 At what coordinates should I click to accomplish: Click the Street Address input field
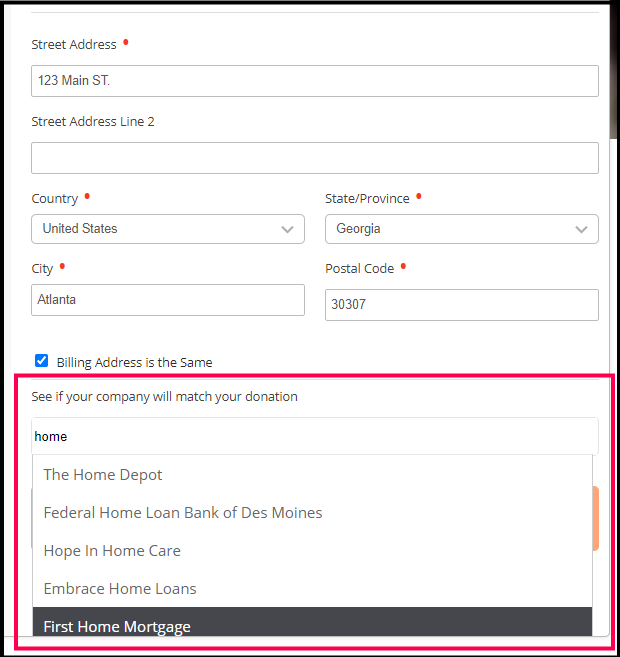click(315, 81)
